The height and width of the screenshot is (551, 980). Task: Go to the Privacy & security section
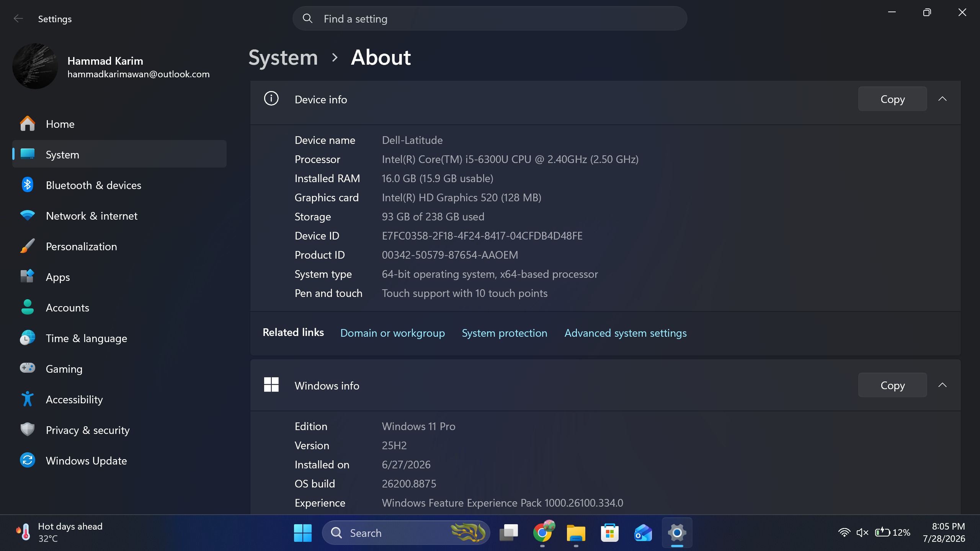[x=119, y=430]
